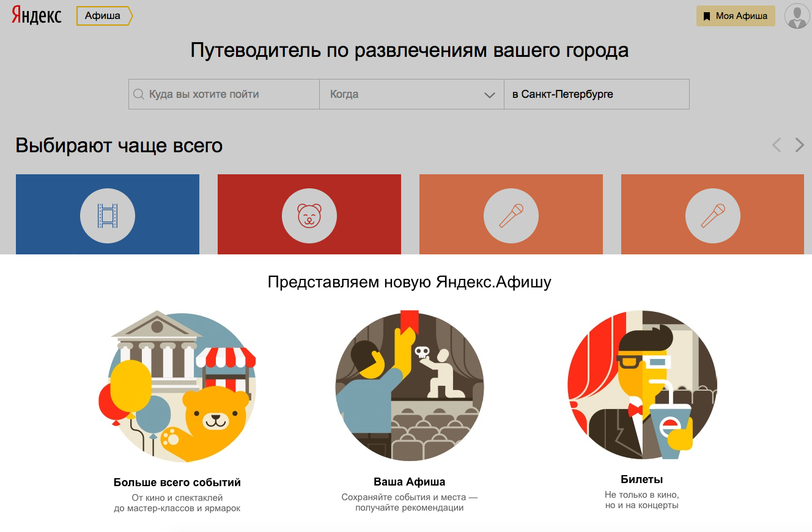This screenshot has height=532, width=812.
Task: Open the left orange microphone card
Action: (511, 214)
